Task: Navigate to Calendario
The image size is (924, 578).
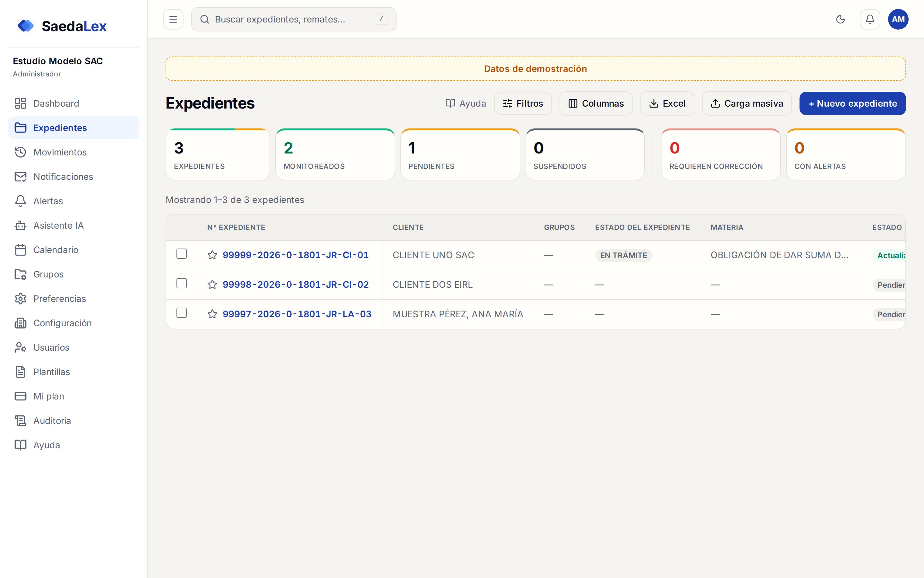Action: pos(73,250)
